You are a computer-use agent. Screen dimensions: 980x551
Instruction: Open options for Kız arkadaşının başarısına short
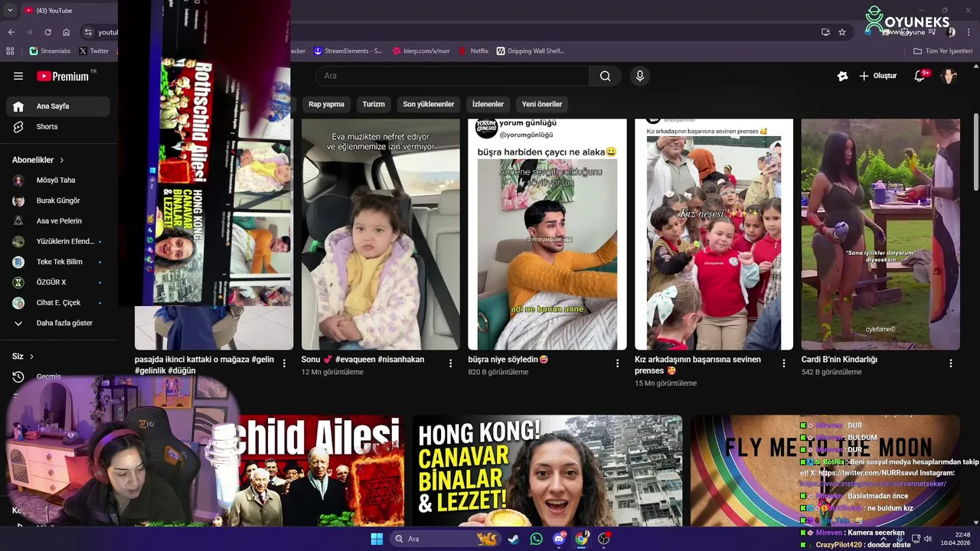783,364
